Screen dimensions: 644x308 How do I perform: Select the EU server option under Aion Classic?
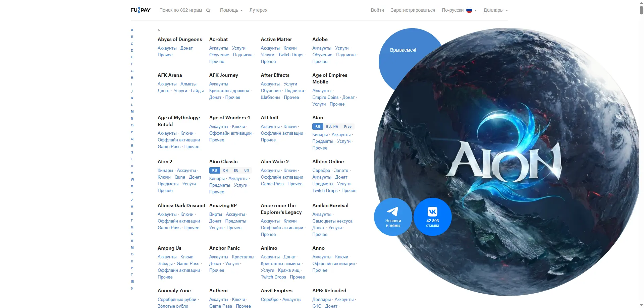click(236, 170)
